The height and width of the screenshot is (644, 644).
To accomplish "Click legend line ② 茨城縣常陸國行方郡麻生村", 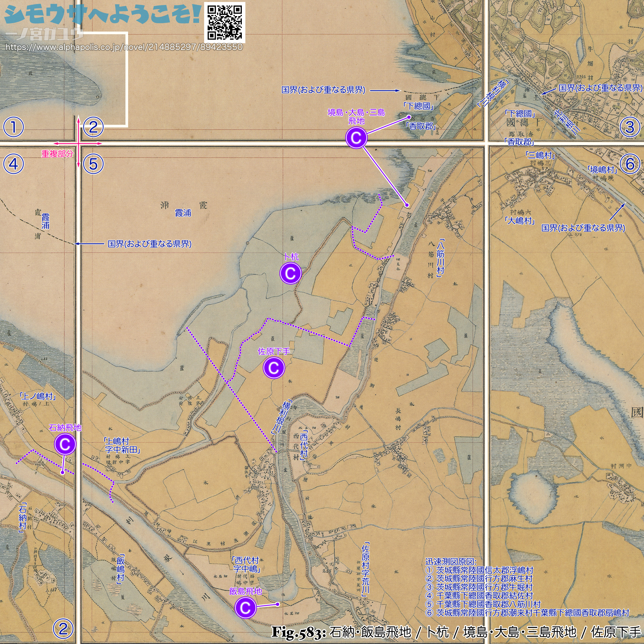I will [x=479, y=578].
